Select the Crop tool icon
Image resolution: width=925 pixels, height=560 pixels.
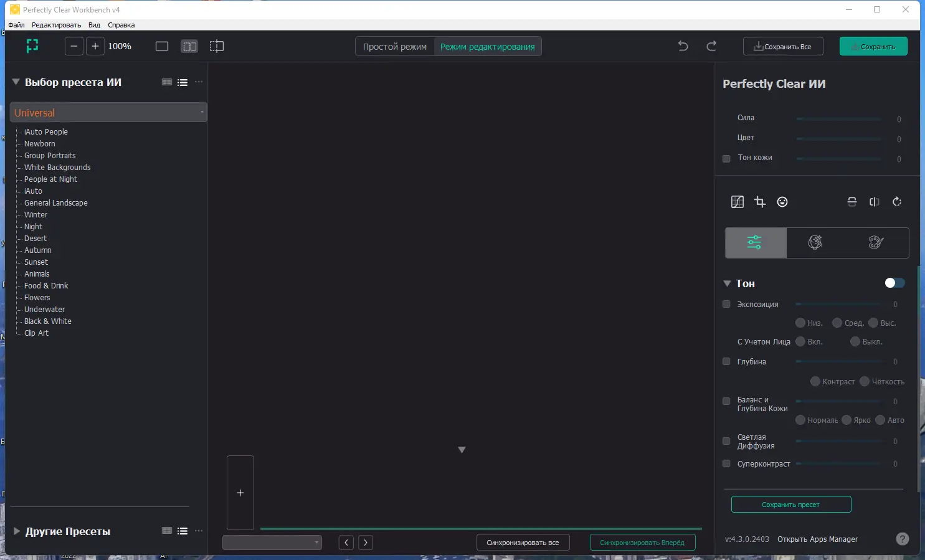point(760,202)
